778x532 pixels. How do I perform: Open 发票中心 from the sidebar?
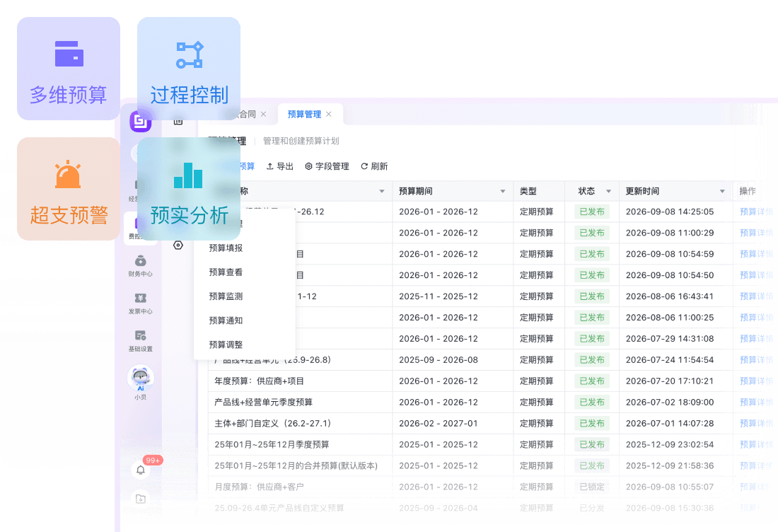pos(141,303)
